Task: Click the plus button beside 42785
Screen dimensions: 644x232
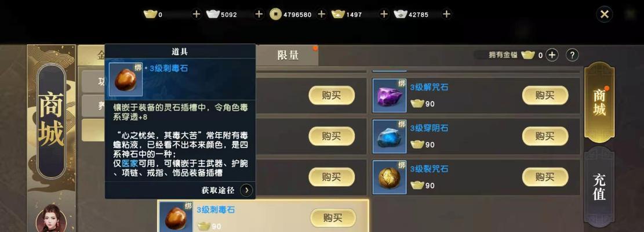Action: (446, 14)
